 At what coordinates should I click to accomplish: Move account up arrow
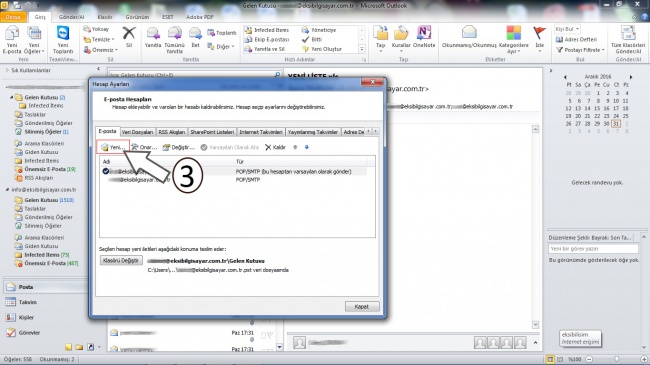pyautogui.click(x=295, y=147)
